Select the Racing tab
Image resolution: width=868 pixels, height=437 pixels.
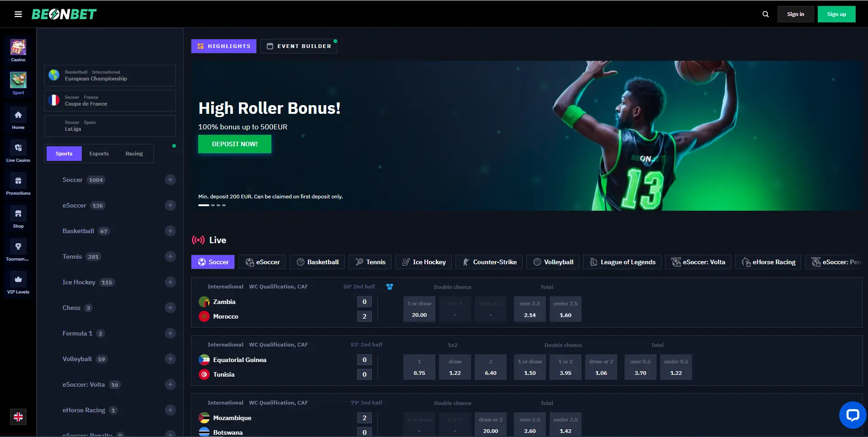134,154
